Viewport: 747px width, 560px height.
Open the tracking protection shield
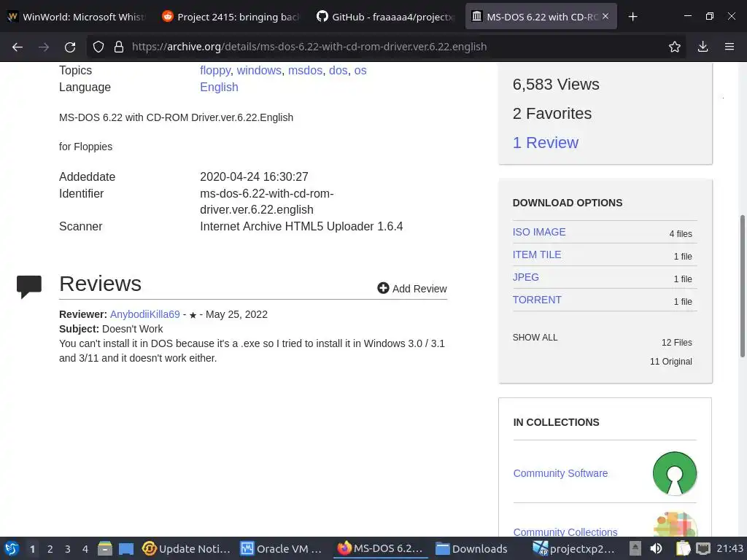(x=98, y=47)
